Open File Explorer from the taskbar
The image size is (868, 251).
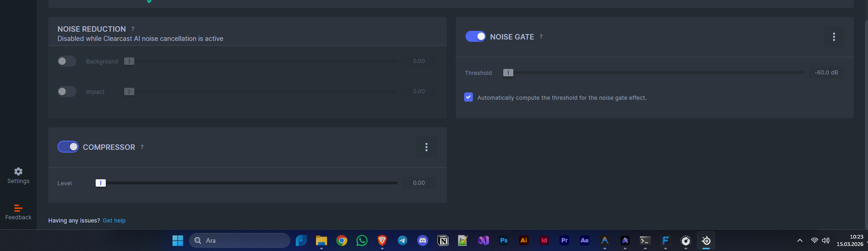point(322,240)
